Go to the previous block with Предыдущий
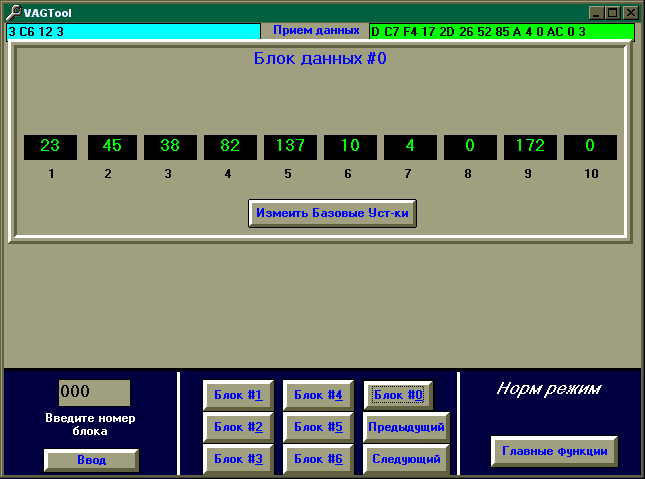645x479 pixels. [x=406, y=427]
